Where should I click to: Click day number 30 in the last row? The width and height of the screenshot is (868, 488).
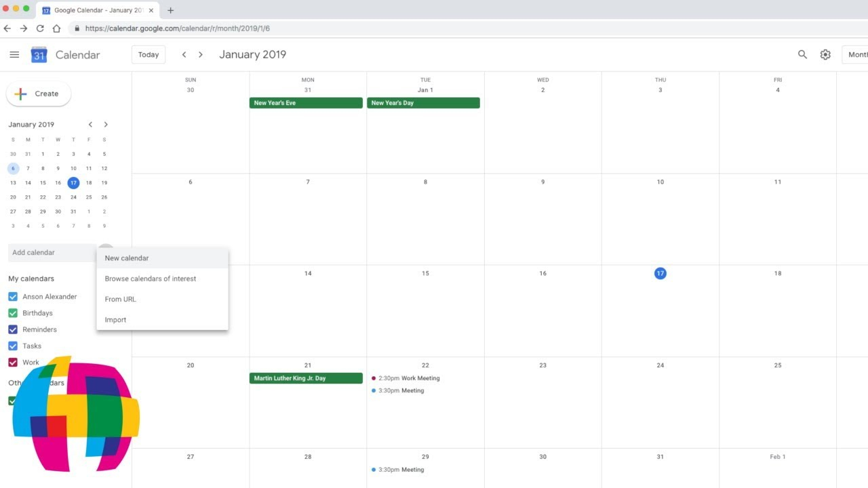click(542, 457)
